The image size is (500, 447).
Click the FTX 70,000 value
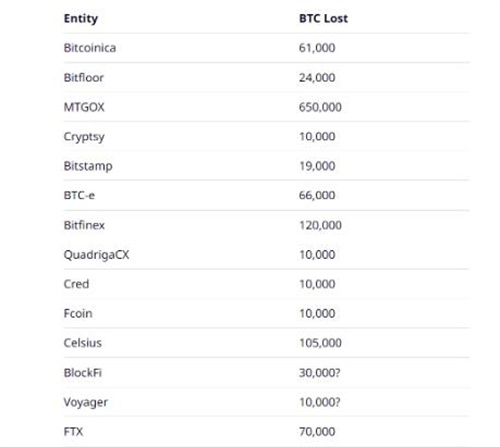coord(317,431)
